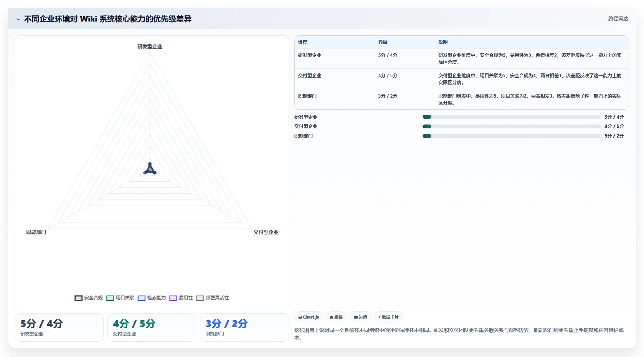Viewport: 644px width, 357px height.
Task: Click the 3分 / 2分 value beside progress bar
Action: pyautogui.click(x=614, y=136)
